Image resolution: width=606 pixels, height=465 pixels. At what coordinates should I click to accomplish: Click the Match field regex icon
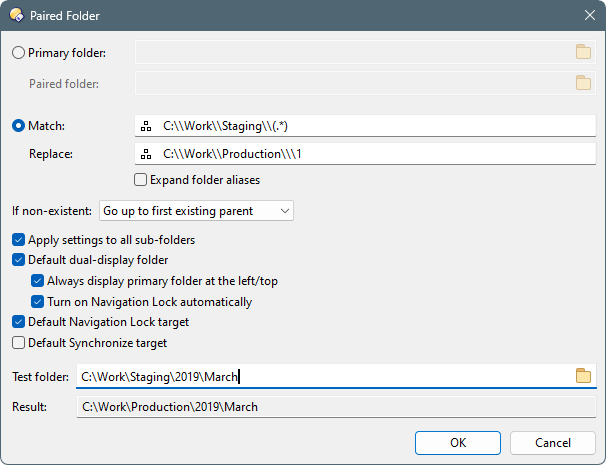pyautogui.click(x=146, y=126)
